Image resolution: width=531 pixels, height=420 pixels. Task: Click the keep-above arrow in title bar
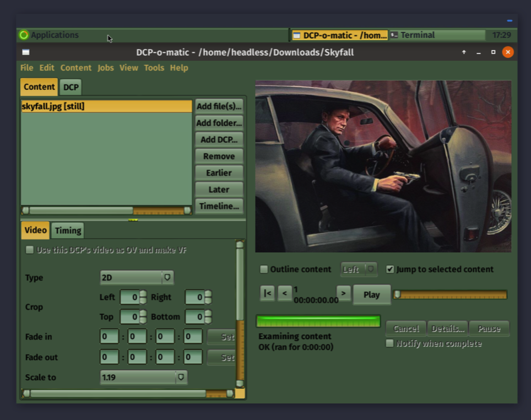[464, 52]
